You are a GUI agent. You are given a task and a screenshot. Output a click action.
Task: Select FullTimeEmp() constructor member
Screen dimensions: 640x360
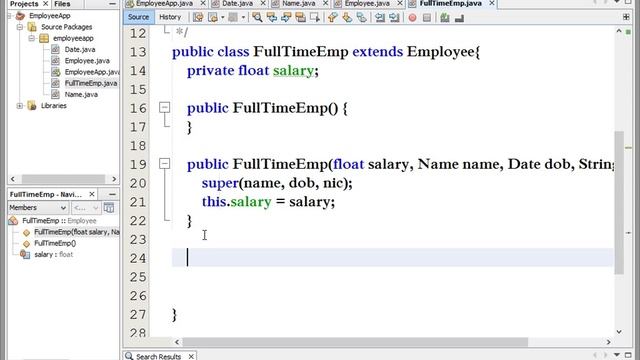tap(55, 243)
